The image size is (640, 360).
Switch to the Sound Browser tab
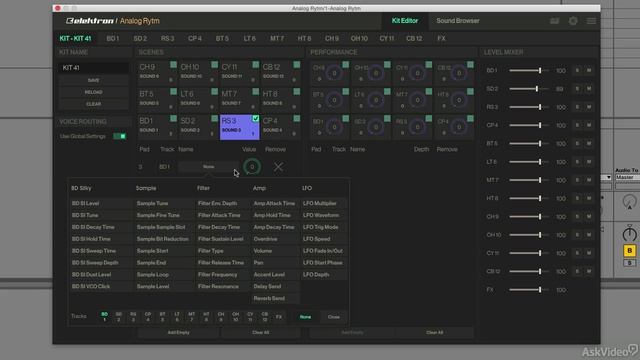coord(458,21)
